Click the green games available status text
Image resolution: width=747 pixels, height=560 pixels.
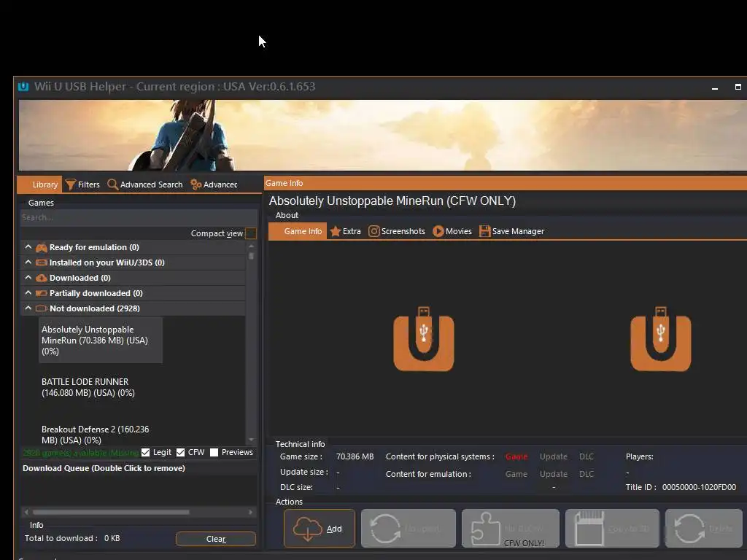(x=81, y=452)
